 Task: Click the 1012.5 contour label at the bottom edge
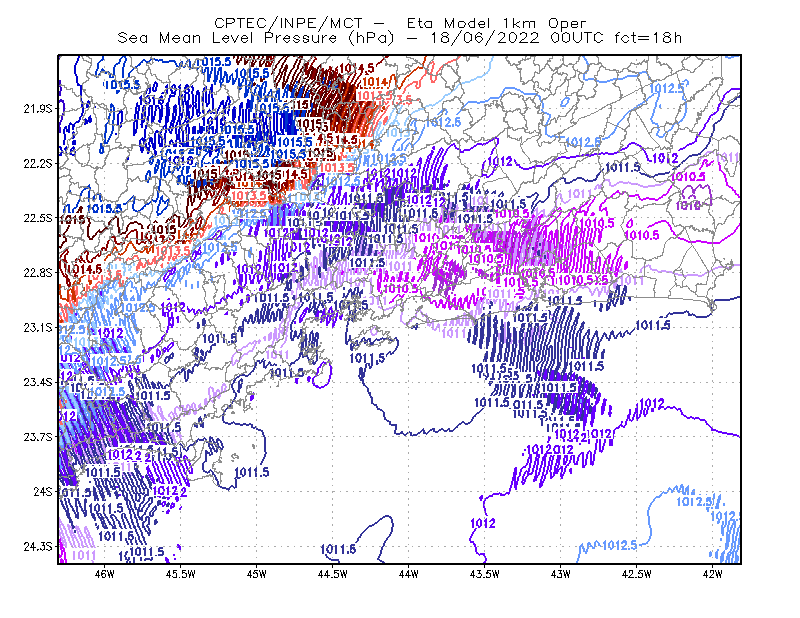click(x=619, y=546)
